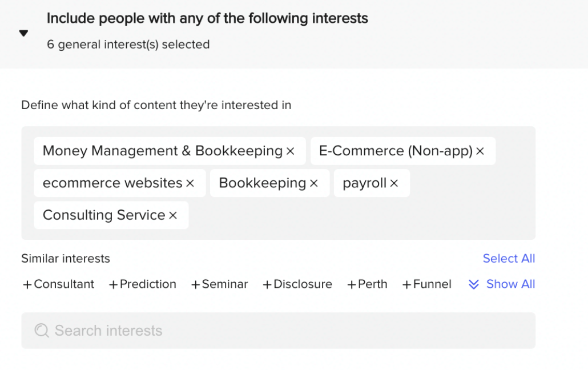Remove the Bookkeeping interest tag

[x=314, y=183]
